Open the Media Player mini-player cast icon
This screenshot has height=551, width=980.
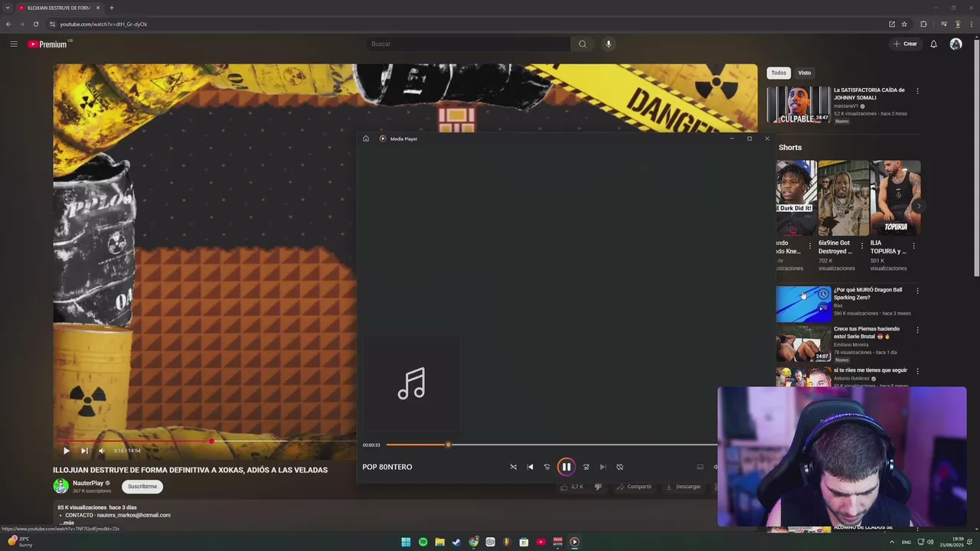(700, 467)
